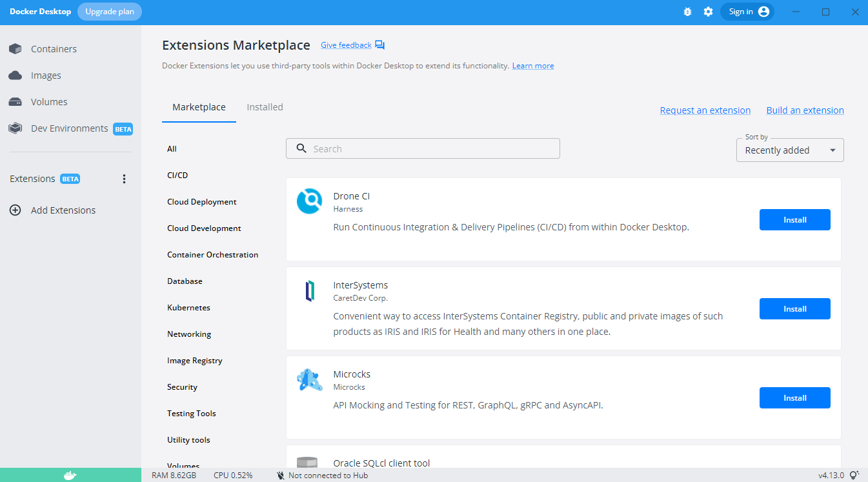Click the Sign in button
This screenshot has height=482, width=868.
pyautogui.click(x=747, y=12)
